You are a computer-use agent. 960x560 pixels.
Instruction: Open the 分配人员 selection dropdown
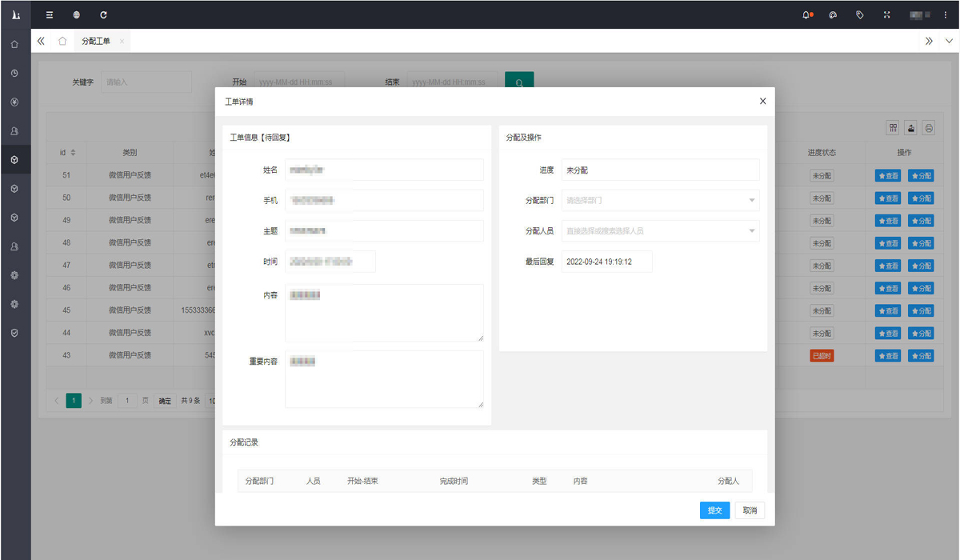(660, 231)
